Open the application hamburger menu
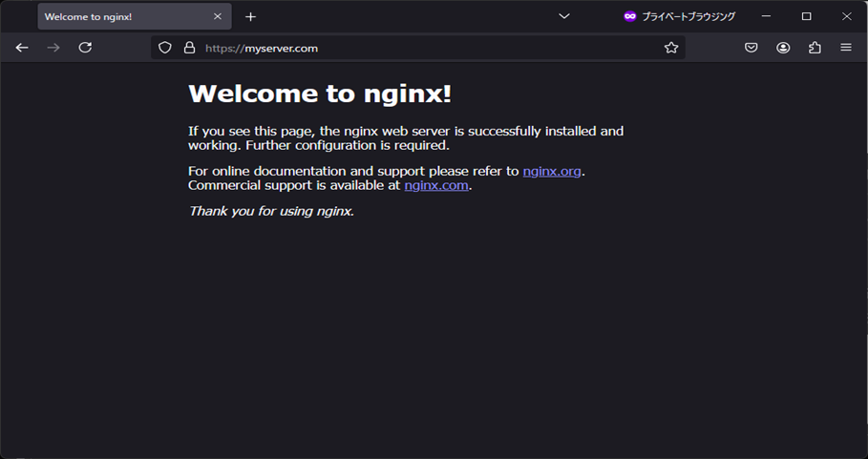 (846, 48)
